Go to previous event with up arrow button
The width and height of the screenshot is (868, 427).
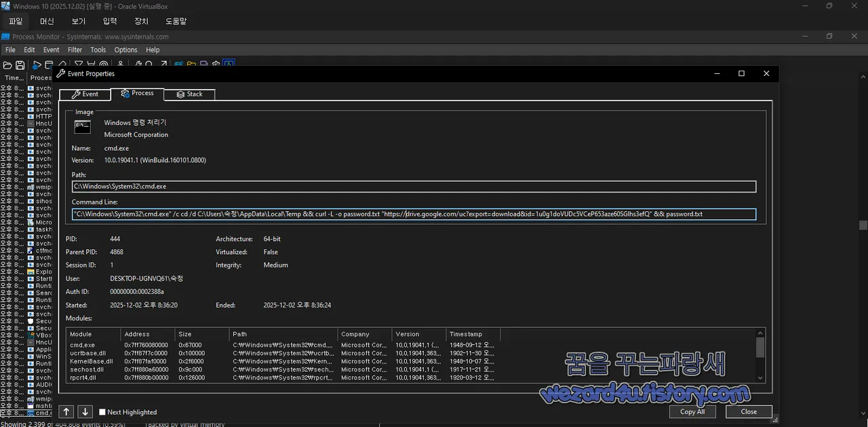coord(66,411)
